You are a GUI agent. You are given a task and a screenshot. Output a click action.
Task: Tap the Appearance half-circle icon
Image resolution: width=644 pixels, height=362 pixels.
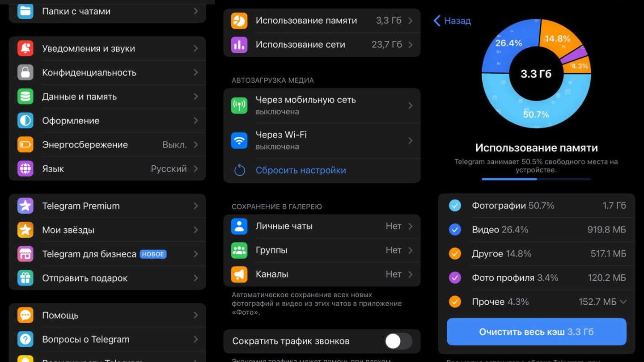point(25,121)
